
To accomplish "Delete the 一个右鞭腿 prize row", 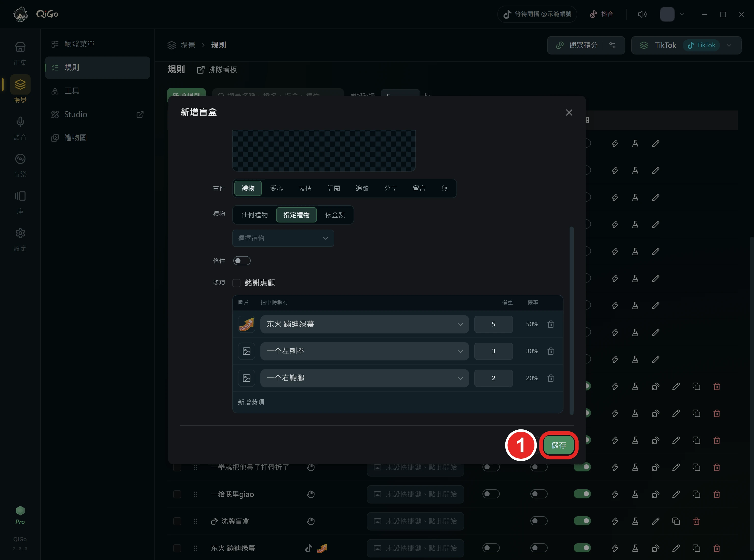I will (550, 378).
